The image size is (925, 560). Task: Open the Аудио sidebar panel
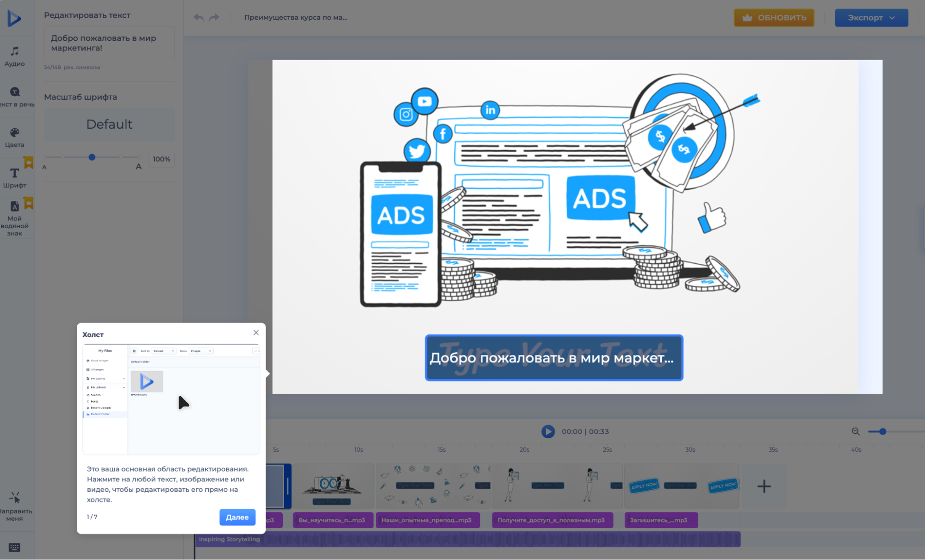click(15, 56)
